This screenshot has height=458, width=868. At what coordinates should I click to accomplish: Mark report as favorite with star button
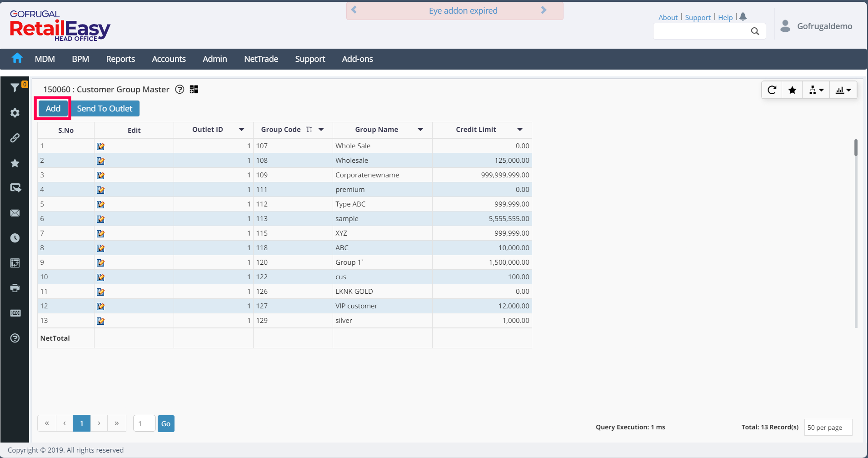(x=792, y=90)
